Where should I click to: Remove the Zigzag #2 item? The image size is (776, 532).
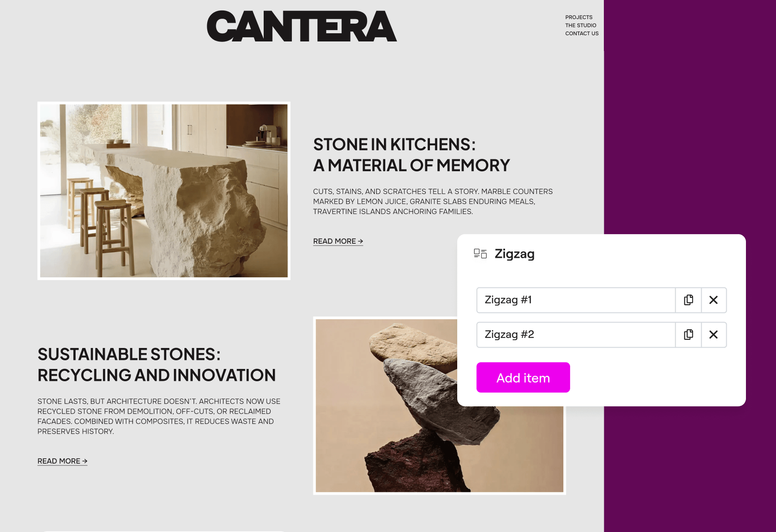point(714,335)
